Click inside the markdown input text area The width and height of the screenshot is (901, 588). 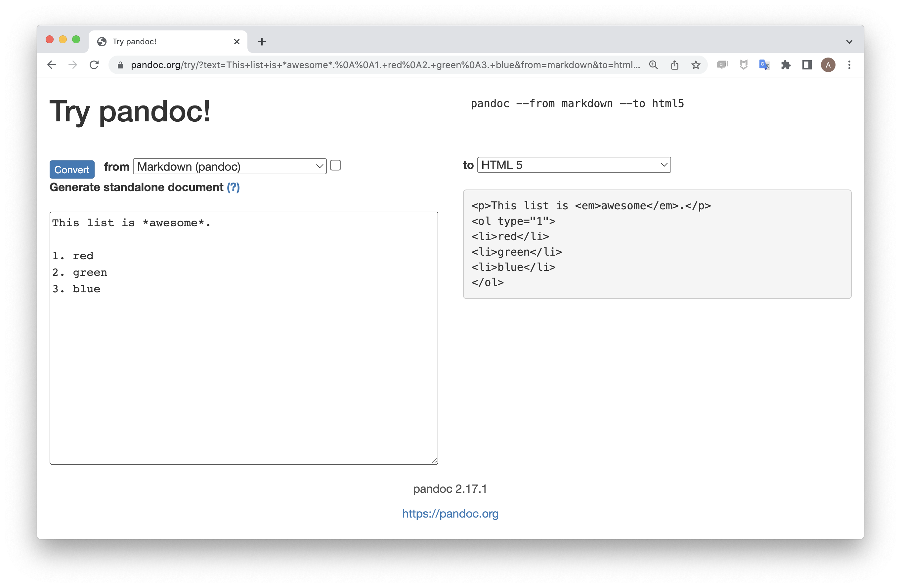[244, 360]
